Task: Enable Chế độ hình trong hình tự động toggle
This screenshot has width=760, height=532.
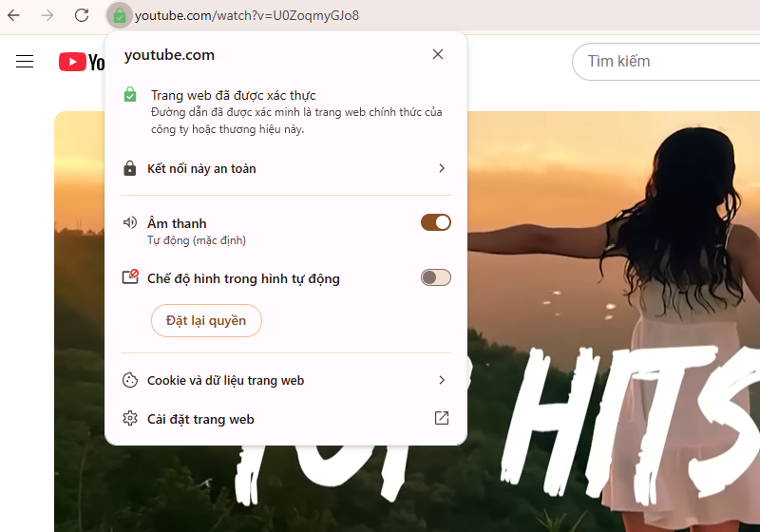Action: click(435, 277)
